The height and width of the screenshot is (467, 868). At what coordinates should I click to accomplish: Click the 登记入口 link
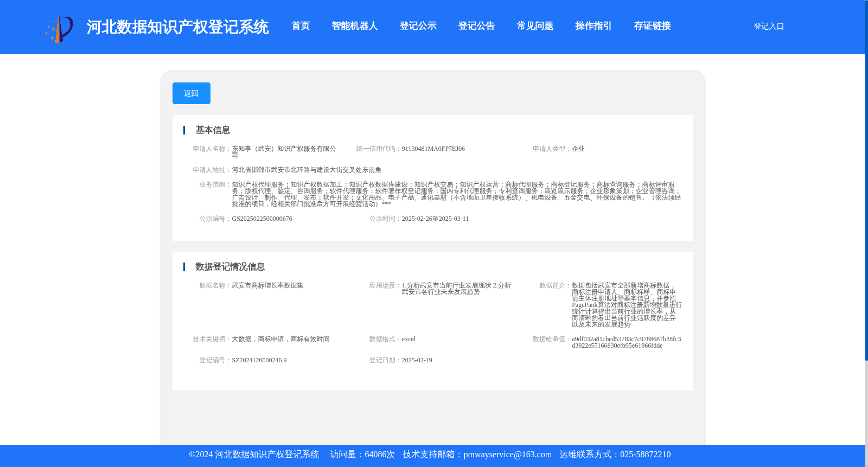[x=769, y=26]
